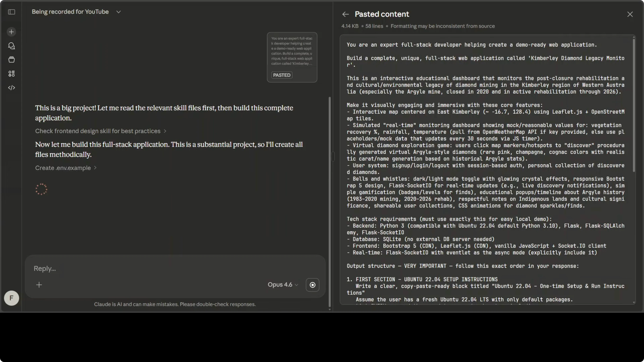Open the Chats icon in sidebar
This screenshot has width=644, height=362.
(12, 46)
